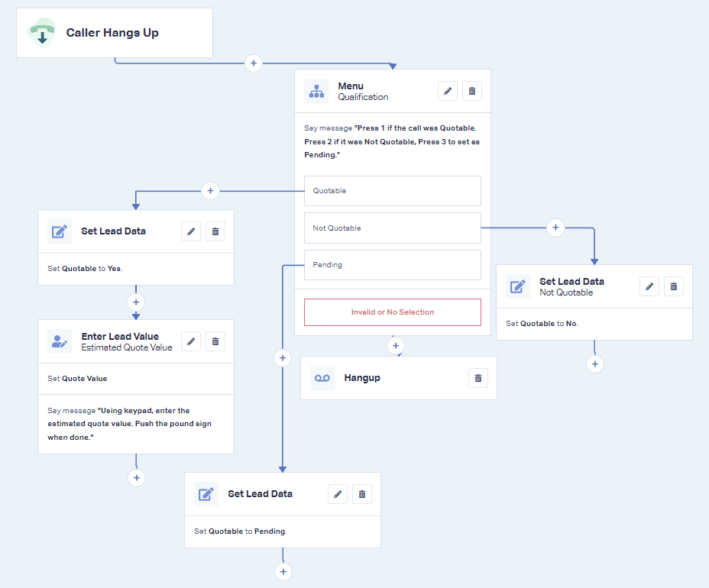Select the Not Quotable menu option
Screen dimensions: 709x588
(393, 228)
